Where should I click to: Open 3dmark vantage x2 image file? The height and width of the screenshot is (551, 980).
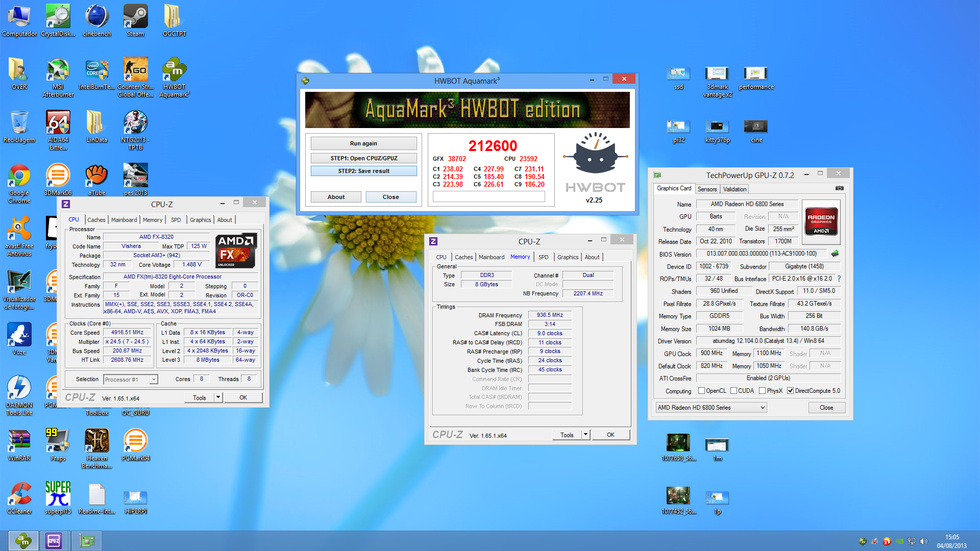tap(717, 82)
